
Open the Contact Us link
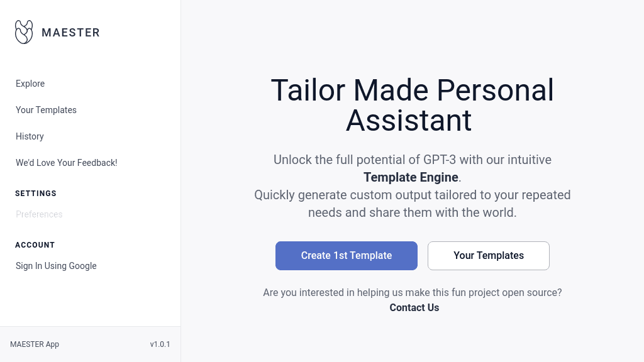[414, 307]
